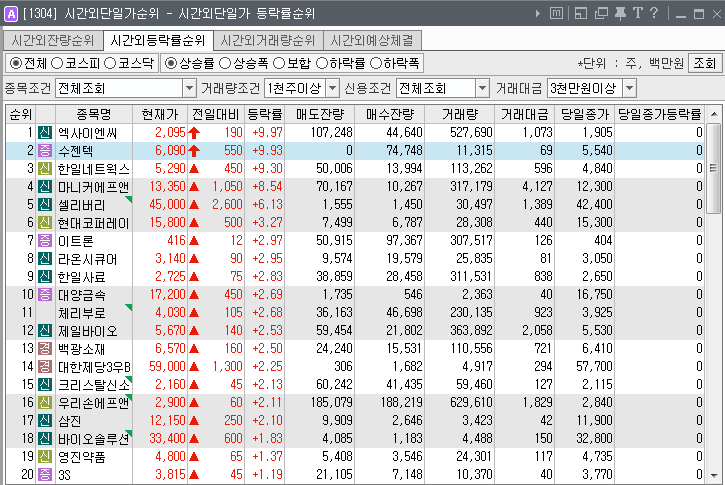
Task: Open help with the question mark icon
Action: (x=654, y=13)
